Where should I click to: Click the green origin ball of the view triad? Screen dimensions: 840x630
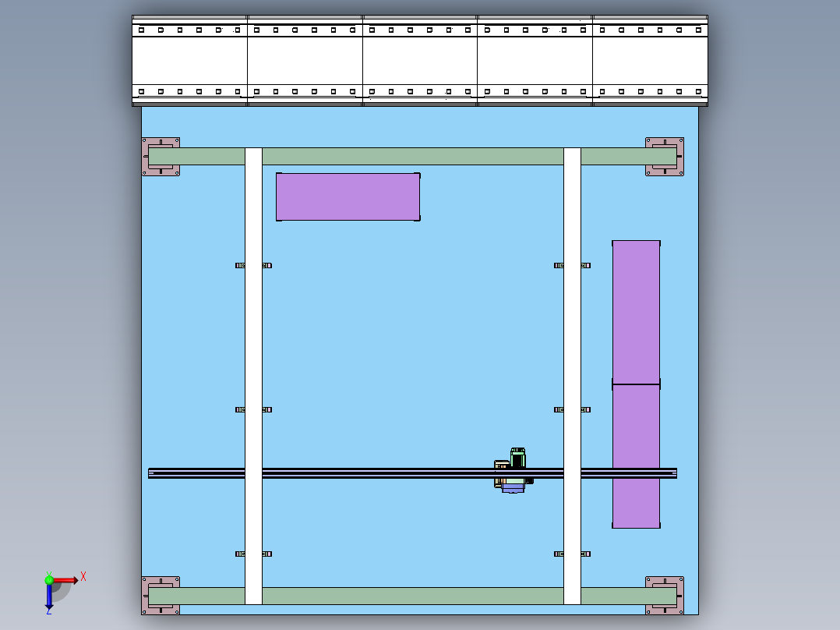(49, 580)
